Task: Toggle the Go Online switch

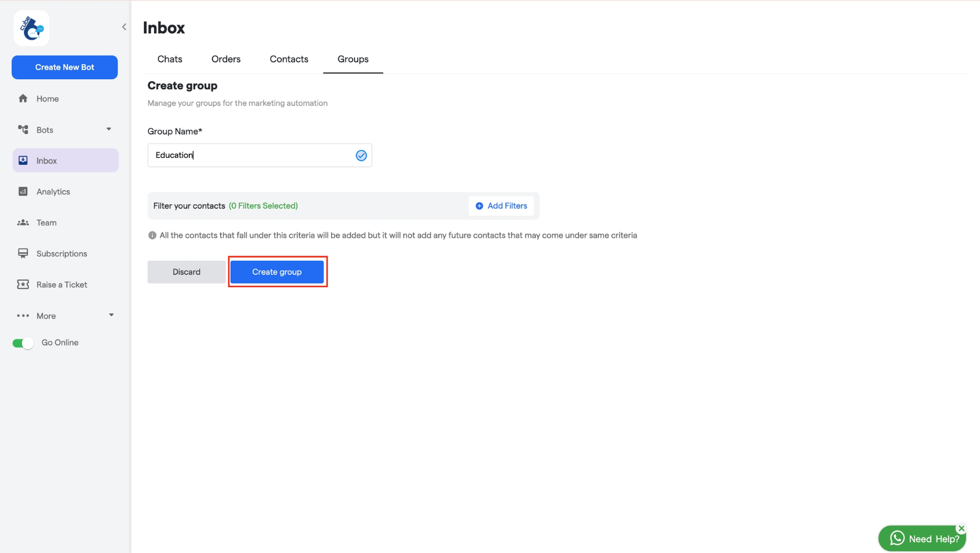Action: (23, 343)
